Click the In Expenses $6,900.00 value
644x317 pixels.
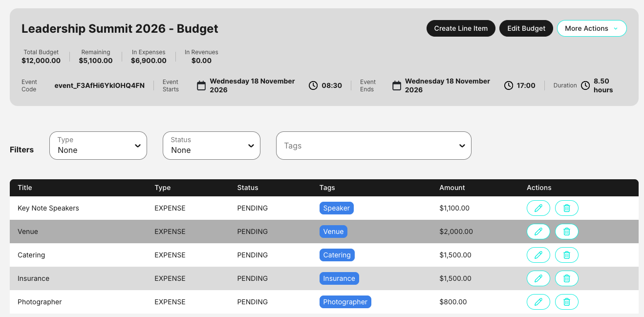point(149,61)
